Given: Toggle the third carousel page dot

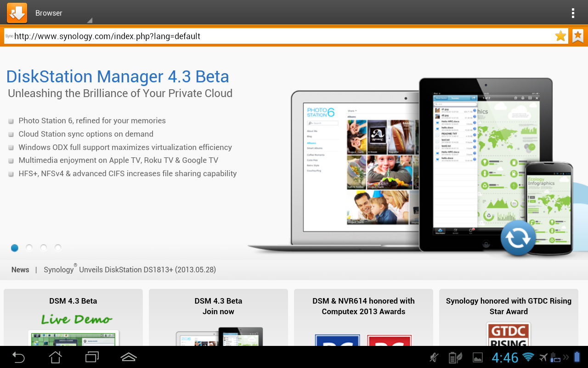Looking at the screenshot, I should tap(44, 247).
